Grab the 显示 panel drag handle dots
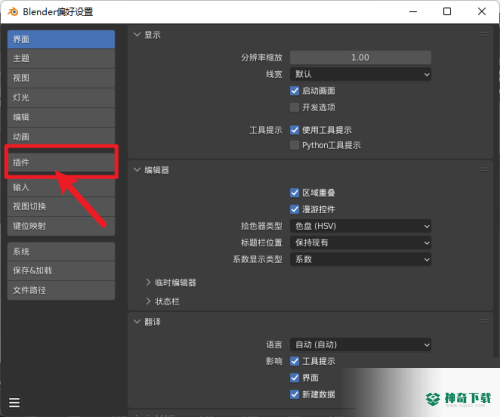Screen dimensions: 500x417 point(484,34)
